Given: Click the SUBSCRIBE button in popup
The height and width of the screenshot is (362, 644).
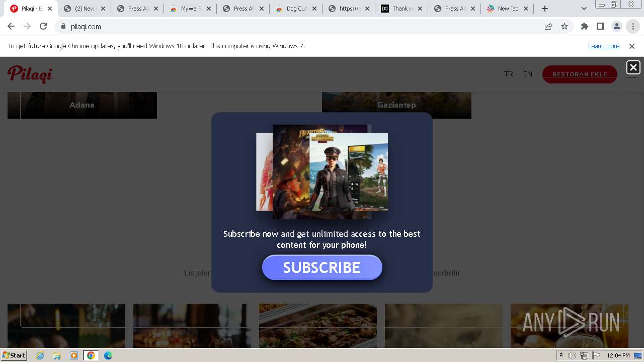Looking at the screenshot, I should (322, 267).
